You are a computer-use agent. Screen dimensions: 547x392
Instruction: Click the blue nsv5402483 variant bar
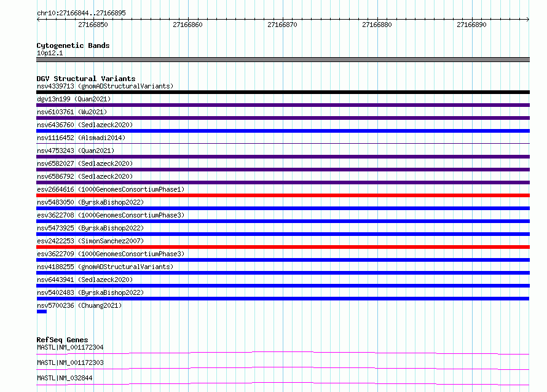pos(283,299)
